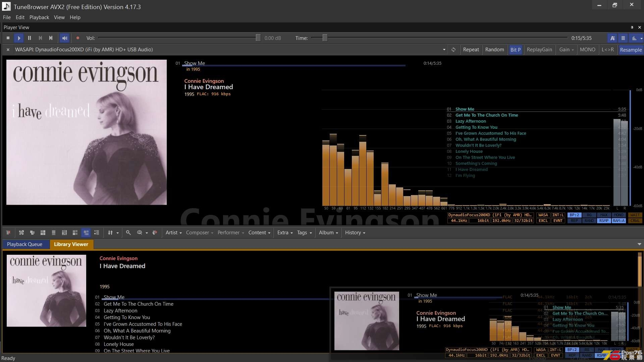The height and width of the screenshot is (362, 644).
Task: Select the four-tile grid view icon
Action: tap(43, 233)
